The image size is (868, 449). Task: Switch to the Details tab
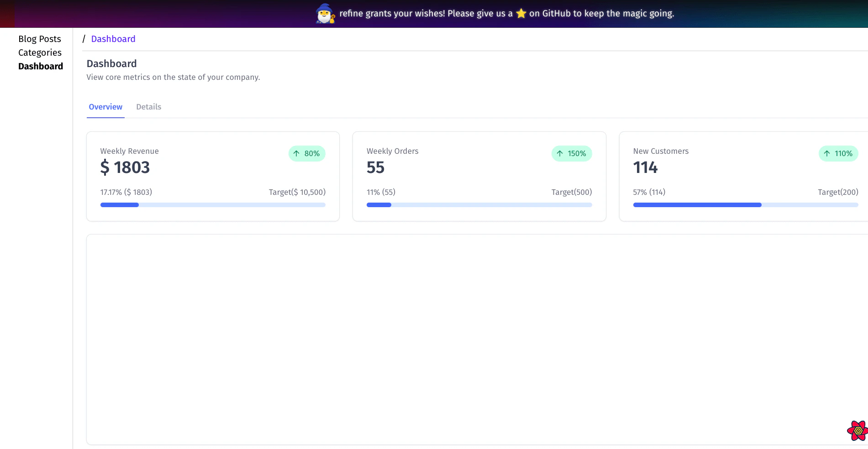click(148, 106)
